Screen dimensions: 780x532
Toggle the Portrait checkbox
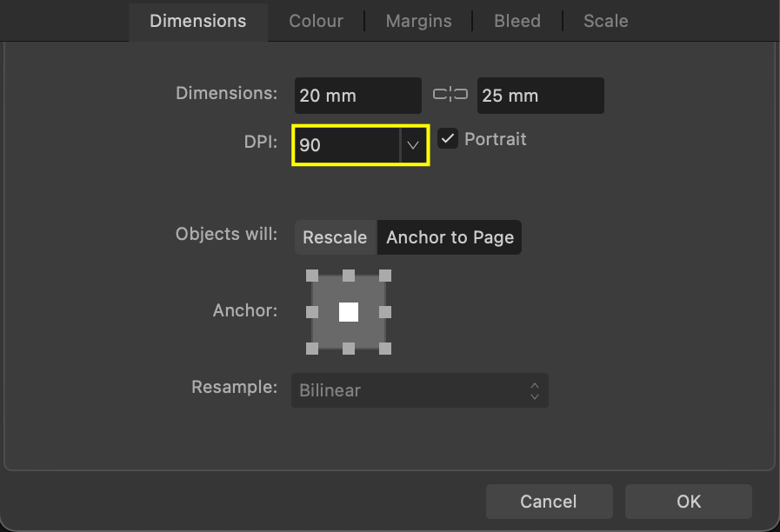448,139
